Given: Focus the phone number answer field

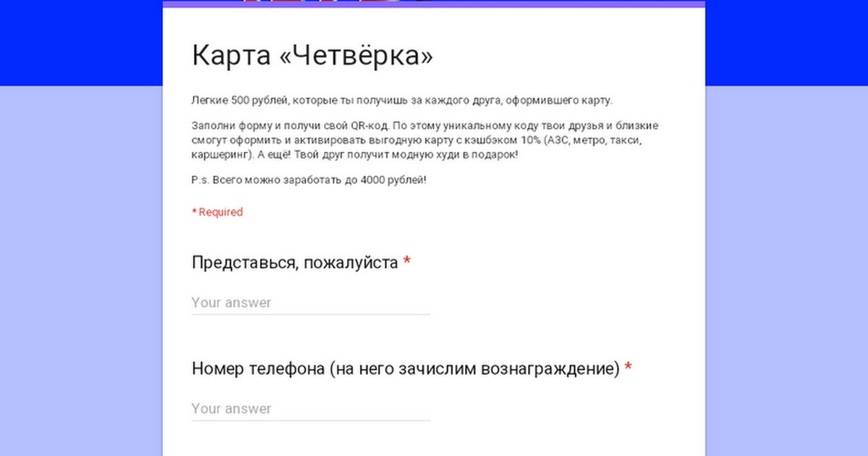Looking at the screenshot, I should (x=311, y=408).
